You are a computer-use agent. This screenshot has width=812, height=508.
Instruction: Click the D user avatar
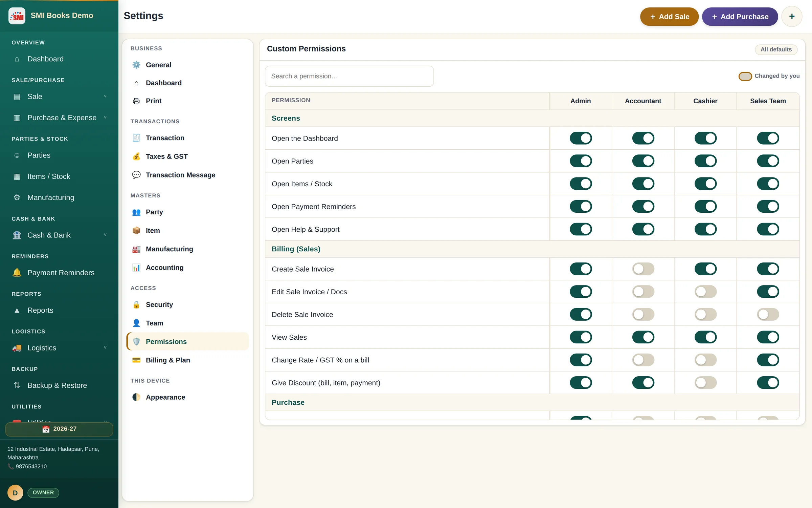pyautogui.click(x=15, y=493)
